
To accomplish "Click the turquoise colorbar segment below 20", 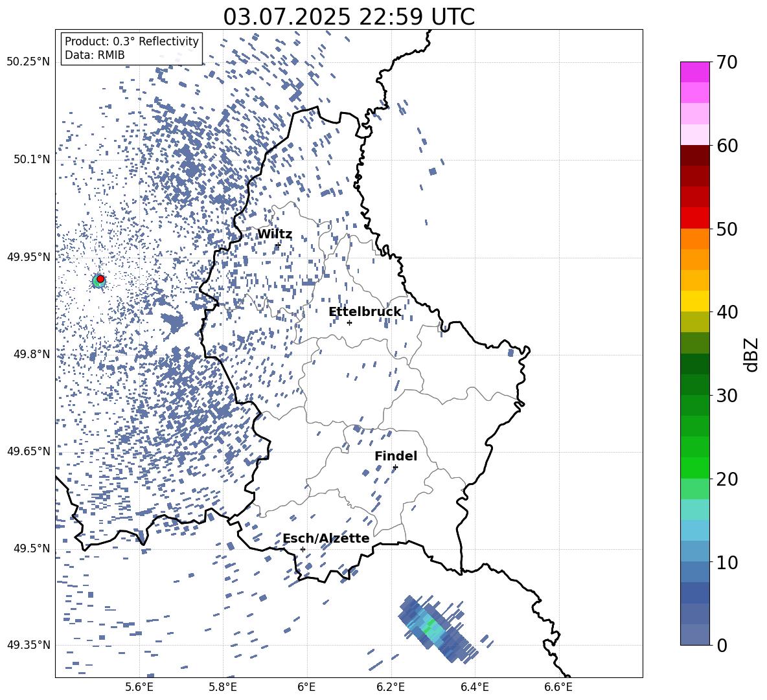I will 694,510.
